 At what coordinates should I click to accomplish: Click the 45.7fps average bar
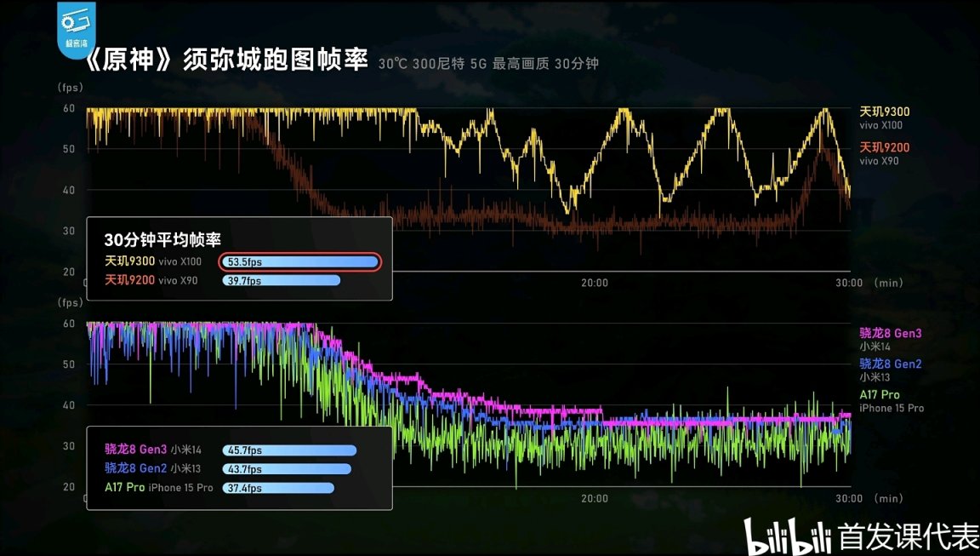point(289,450)
